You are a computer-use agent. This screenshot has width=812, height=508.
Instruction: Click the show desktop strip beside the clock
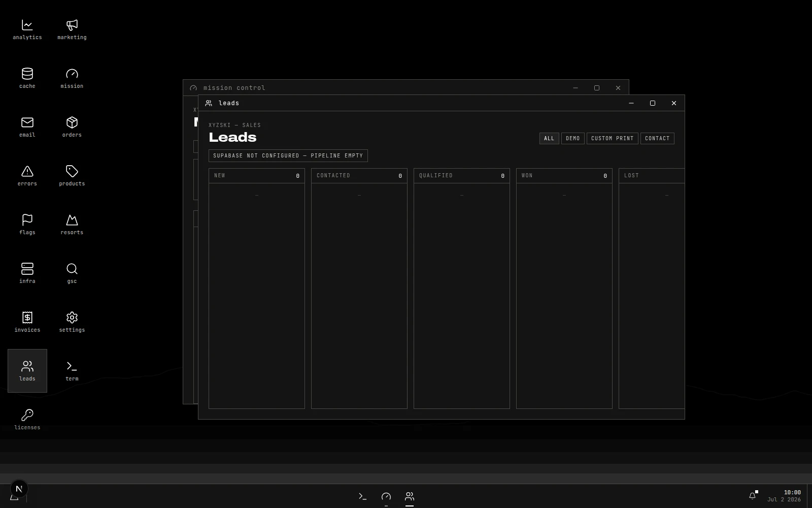[809, 496]
